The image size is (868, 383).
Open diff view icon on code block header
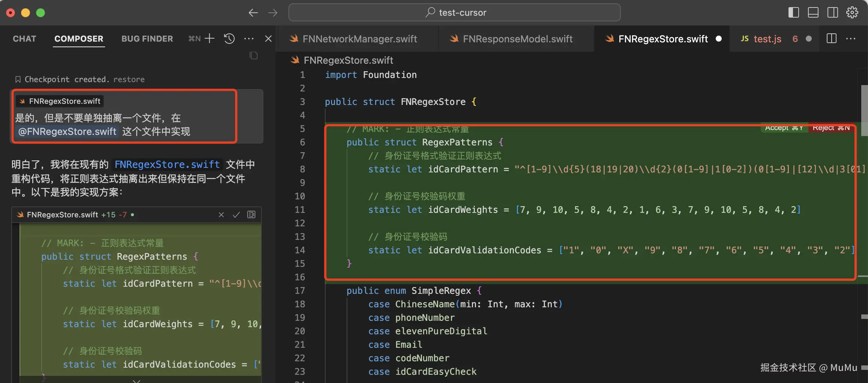pos(251,215)
